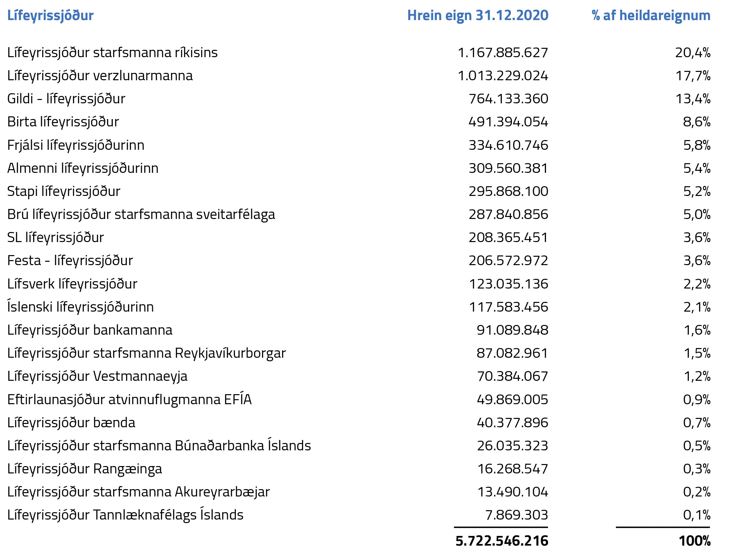Click the Lífeyrissjóður column header
This screenshot has width=729, height=560.
tap(50, 16)
